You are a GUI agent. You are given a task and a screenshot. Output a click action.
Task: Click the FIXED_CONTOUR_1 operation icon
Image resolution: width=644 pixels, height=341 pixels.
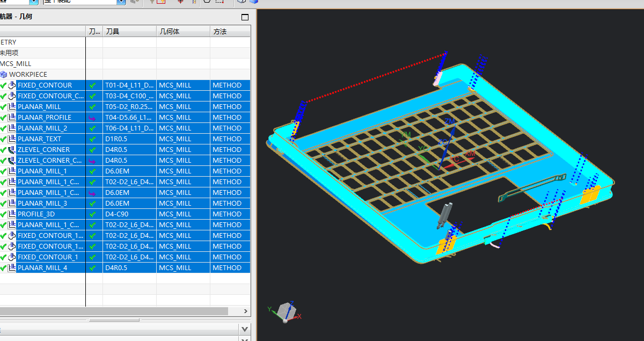[x=11, y=257]
